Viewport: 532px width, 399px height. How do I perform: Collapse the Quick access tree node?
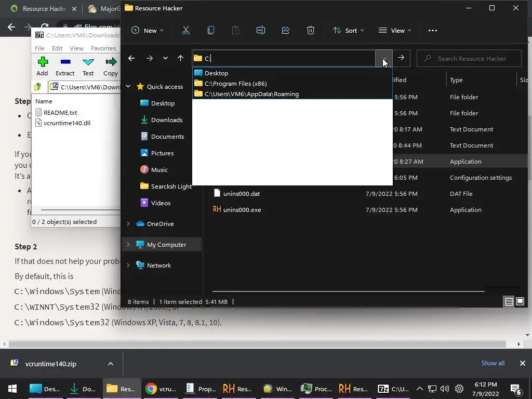point(128,86)
